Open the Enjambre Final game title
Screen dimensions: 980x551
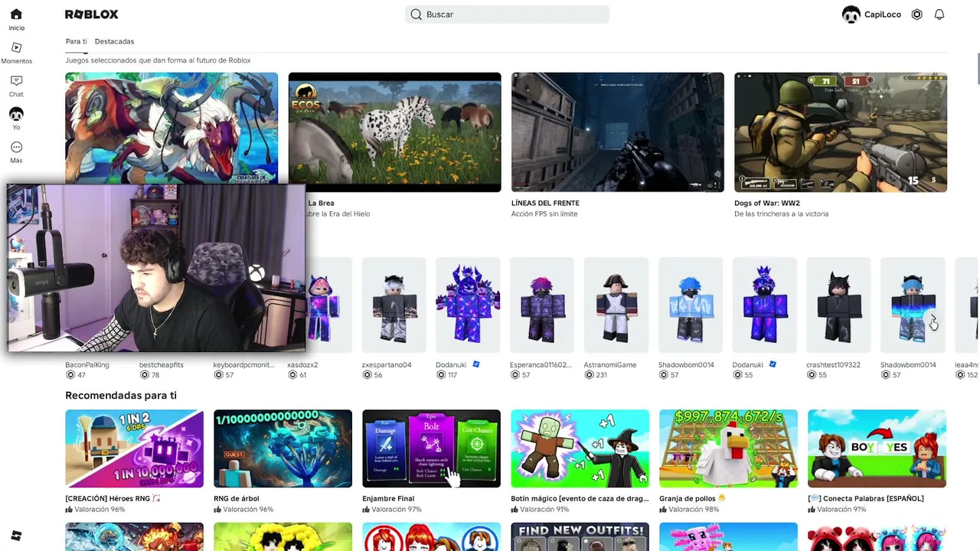(388, 499)
